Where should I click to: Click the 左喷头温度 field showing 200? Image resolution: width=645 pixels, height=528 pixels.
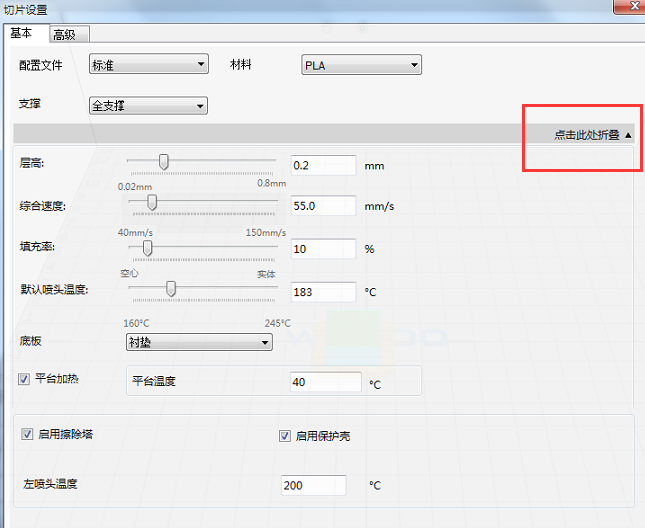pyautogui.click(x=314, y=485)
